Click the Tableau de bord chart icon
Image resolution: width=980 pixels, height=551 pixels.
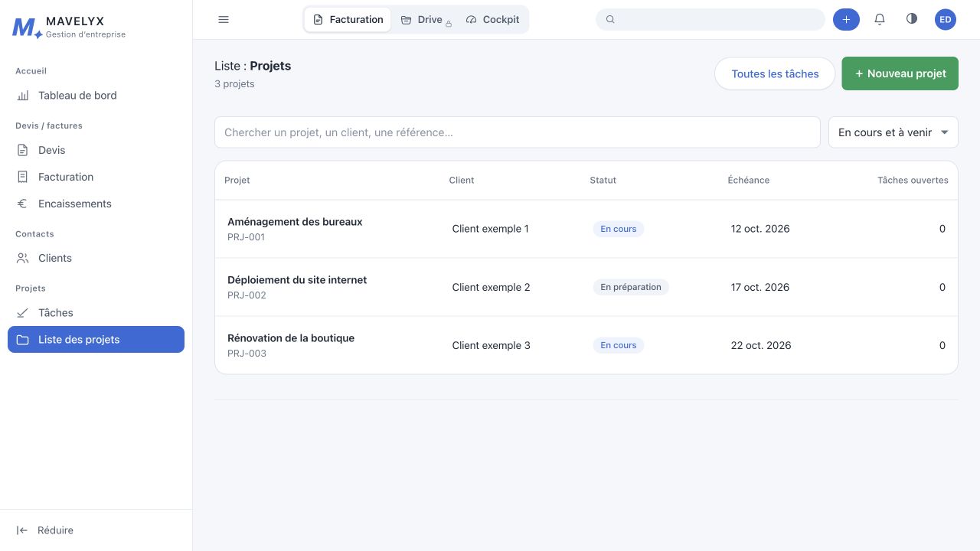click(23, 96)
